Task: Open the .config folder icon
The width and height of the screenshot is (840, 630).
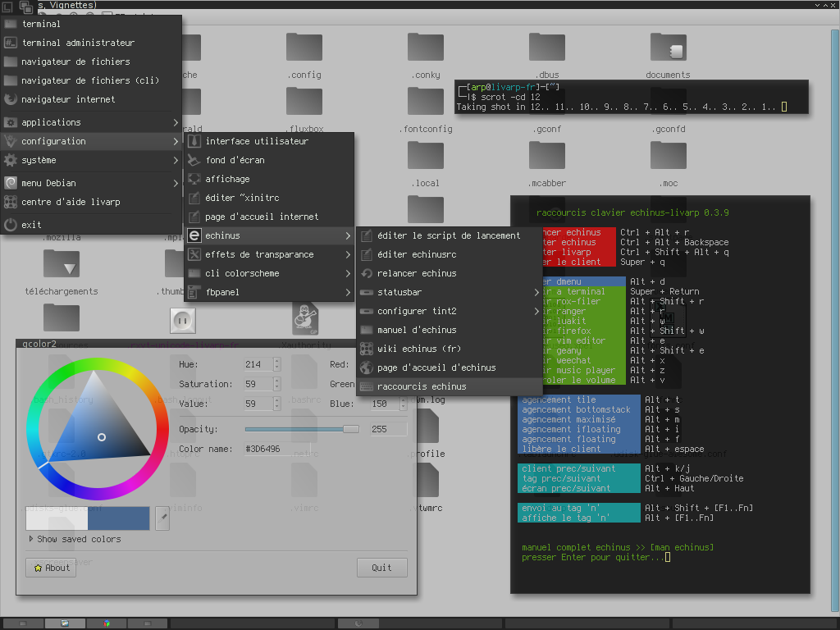Action: pyautogui.click(x=304, y=47)
